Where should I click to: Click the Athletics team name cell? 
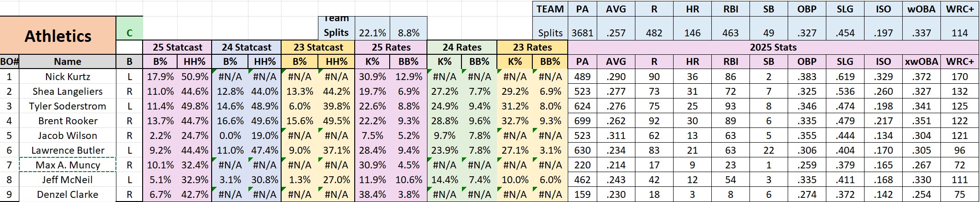[58, 36]
